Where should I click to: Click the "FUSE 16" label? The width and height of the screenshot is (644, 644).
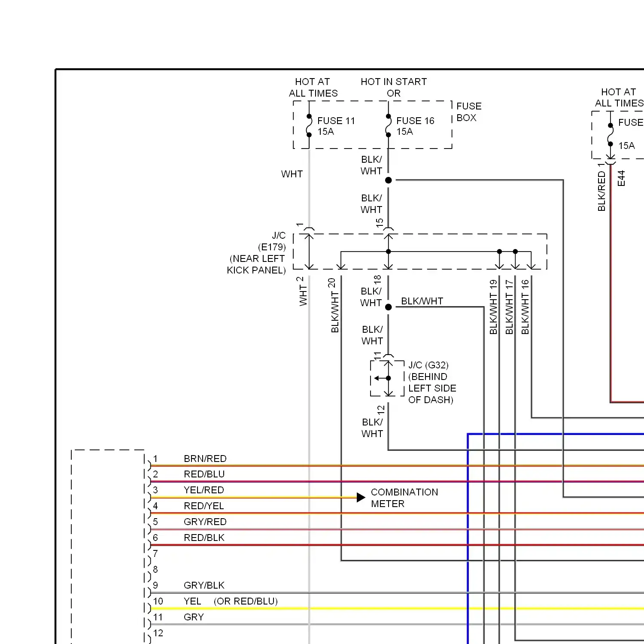[x=415, y=121]
